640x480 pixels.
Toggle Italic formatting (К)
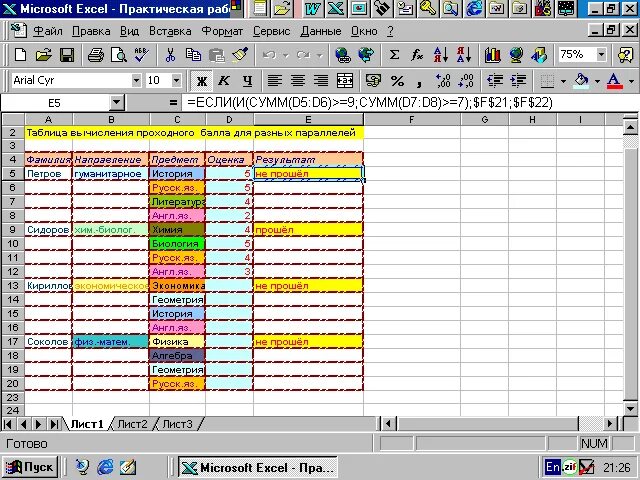click(x=224, y=80)
